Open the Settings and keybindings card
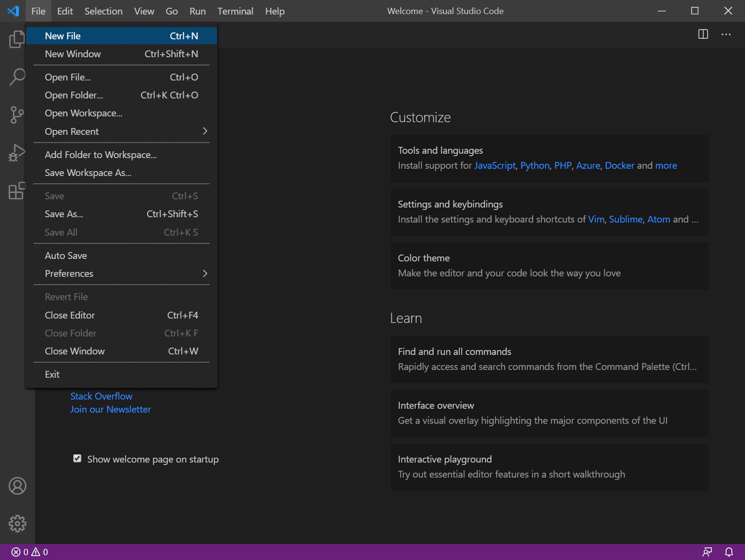This screenshot has width=745, height=560. tap(550, 212)
